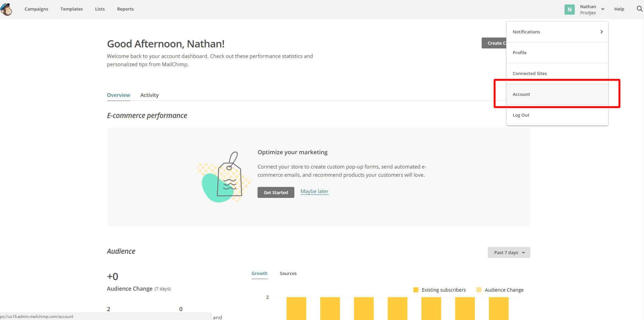644x320 pixels.
Task: Click the MailChimp monkey logo
Action: 6,9
